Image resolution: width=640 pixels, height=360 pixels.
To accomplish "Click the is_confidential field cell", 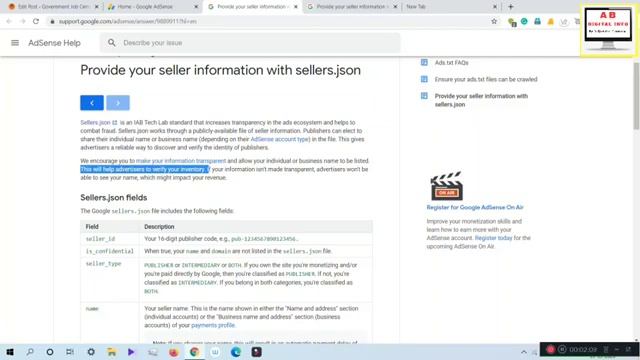I will [x=110, y=251].
